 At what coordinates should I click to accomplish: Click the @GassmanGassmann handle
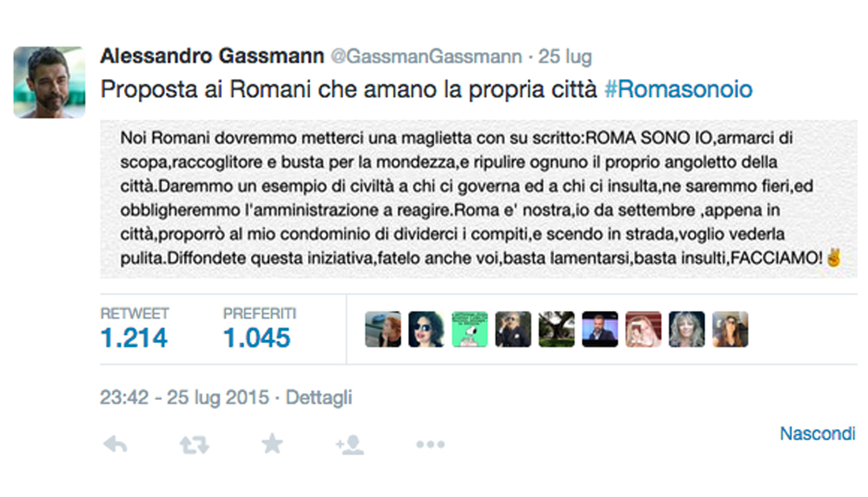click(x=428, y=56)
